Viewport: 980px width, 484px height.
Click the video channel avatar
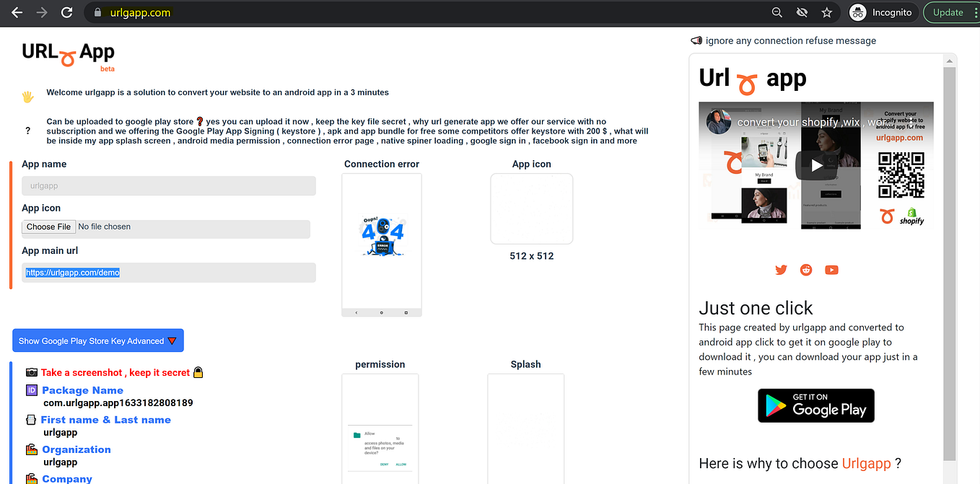point(718,122)
